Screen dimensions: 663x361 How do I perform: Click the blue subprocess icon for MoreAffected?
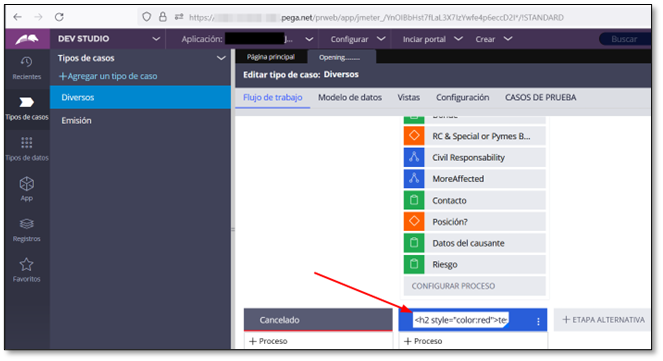[414, 178]
